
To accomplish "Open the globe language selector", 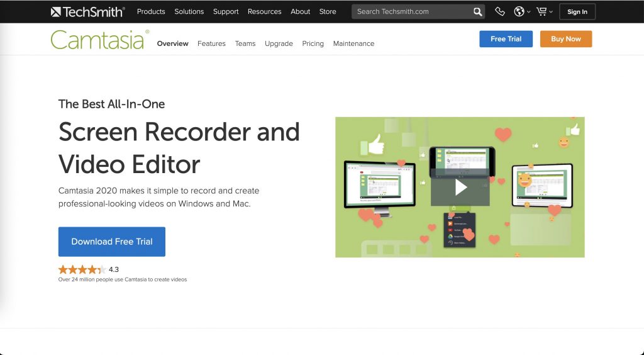I will tap(521, 11).
